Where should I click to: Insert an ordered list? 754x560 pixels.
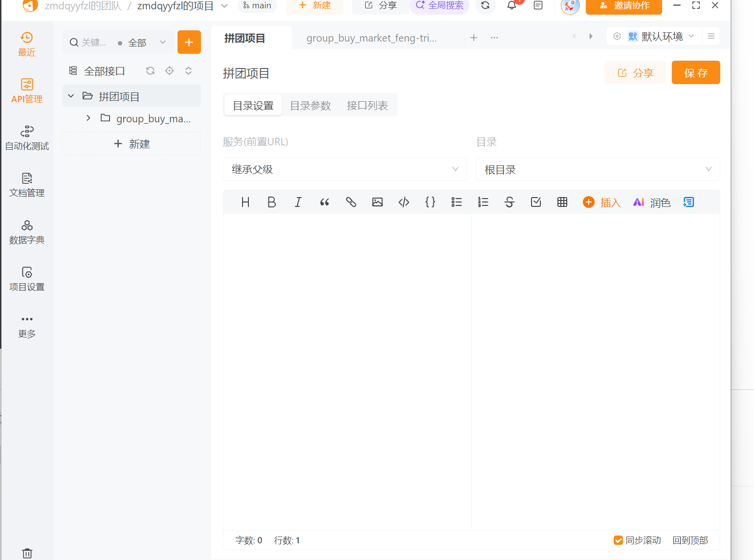[483, 202]
